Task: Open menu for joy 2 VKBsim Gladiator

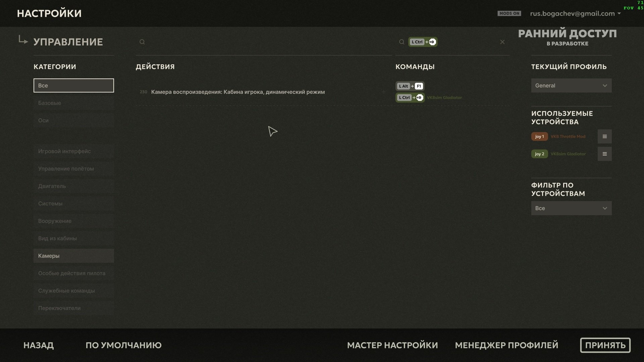Action: click(x=604, y=154)
